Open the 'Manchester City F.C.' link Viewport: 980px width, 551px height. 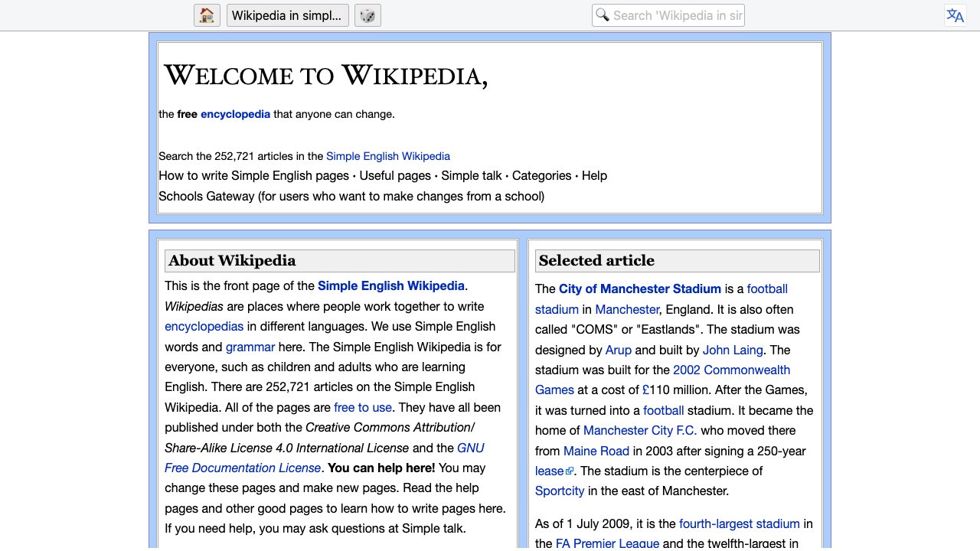click(x=639, y=430)
